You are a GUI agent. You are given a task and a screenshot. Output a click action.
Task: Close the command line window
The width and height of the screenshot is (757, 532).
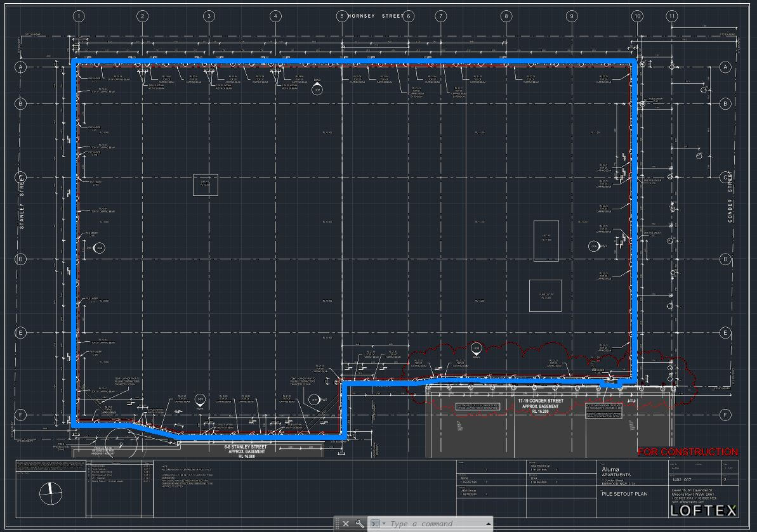coord(346,524)
